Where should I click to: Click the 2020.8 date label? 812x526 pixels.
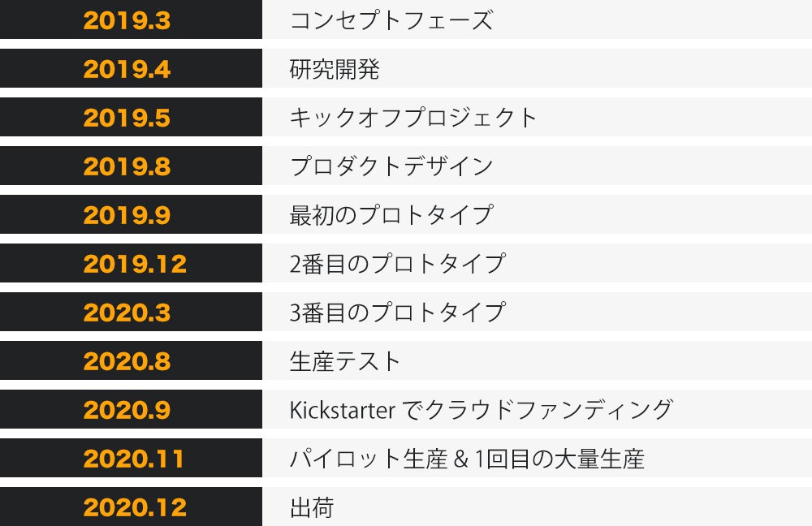127,361
